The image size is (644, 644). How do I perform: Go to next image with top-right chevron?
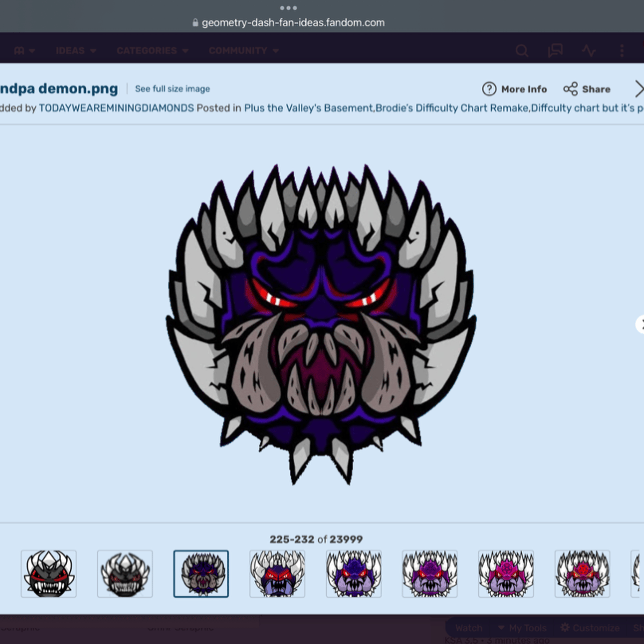point(639,89)
